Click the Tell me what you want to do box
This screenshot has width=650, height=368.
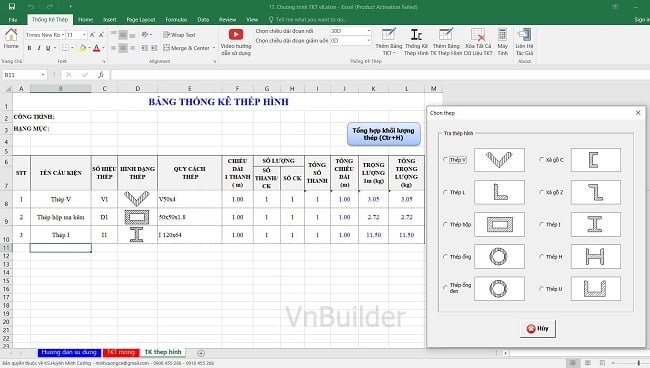[307, 19]
